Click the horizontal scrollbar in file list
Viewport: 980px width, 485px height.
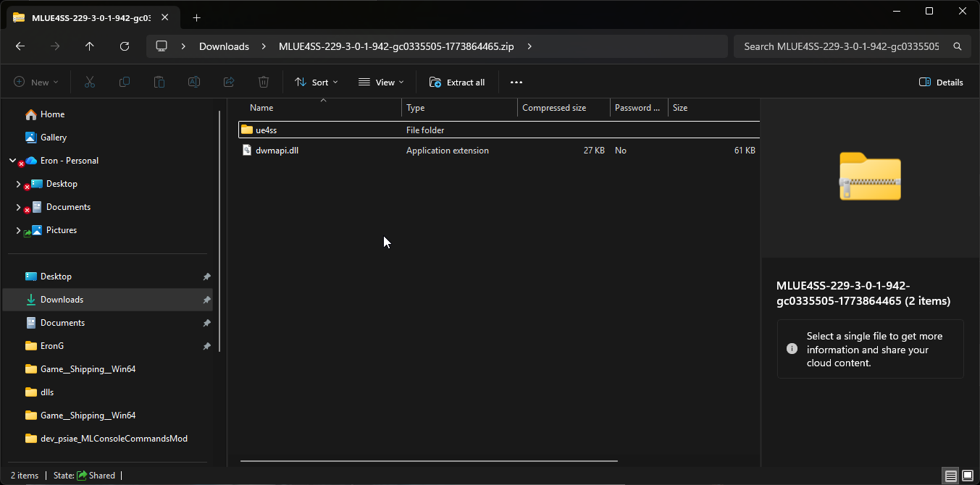point(429,460)
